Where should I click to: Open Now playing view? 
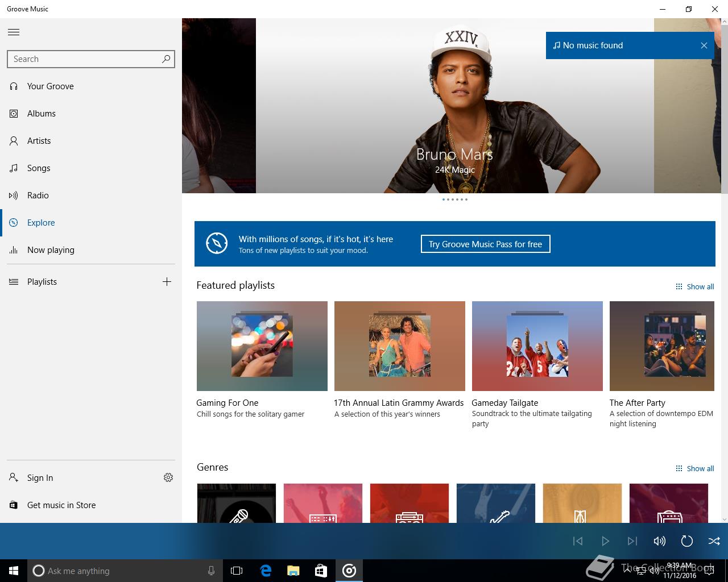[x=91, y=250]
